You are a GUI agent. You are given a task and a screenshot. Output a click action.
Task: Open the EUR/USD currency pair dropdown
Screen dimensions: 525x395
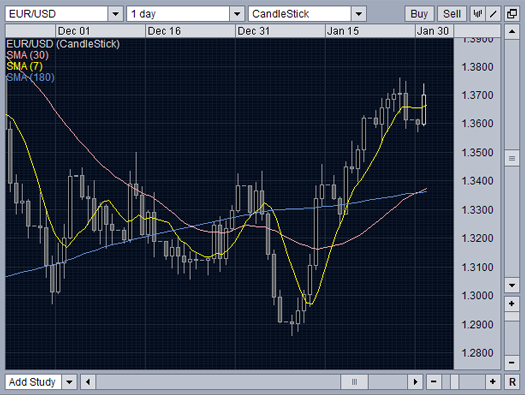click(x=116, y=14)
